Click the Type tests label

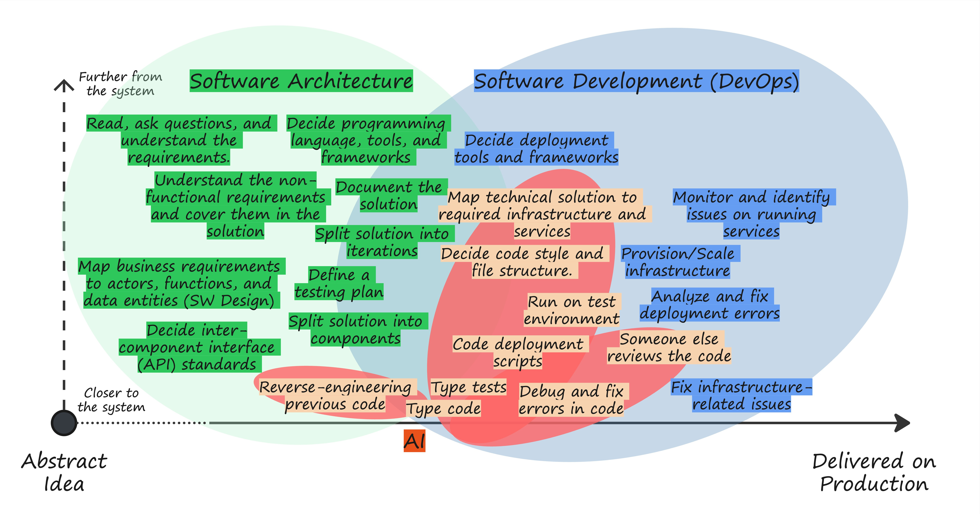468,387
